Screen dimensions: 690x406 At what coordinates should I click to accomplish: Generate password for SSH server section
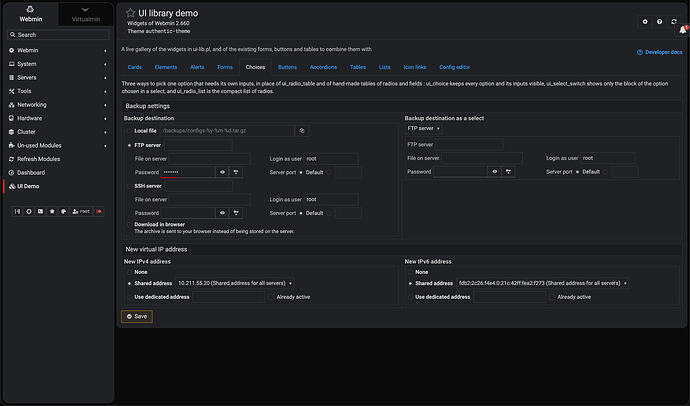236,213
